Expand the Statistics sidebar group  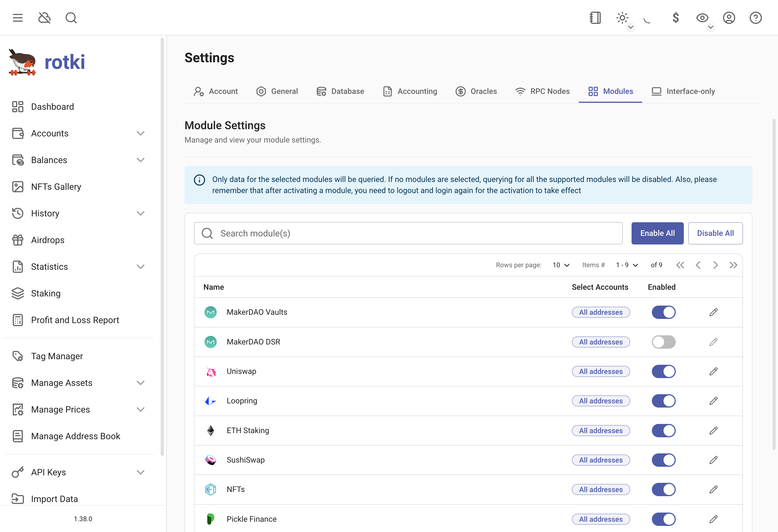click(x=79, y=267)
